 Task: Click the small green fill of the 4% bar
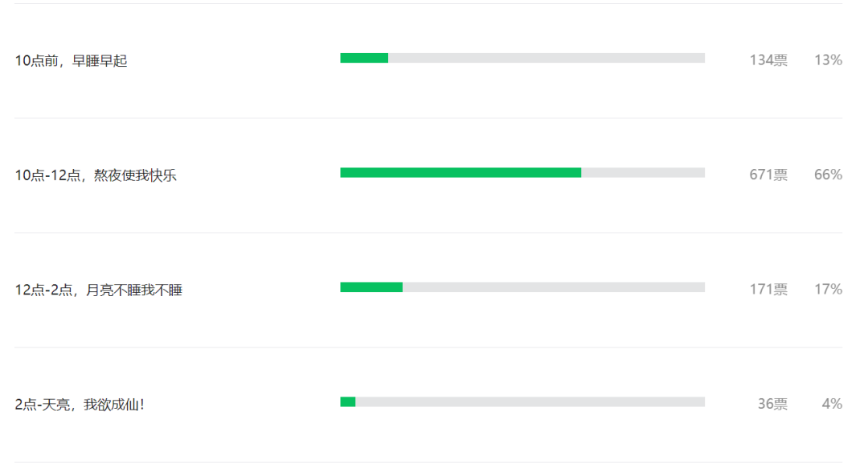(x=348, y=402)
